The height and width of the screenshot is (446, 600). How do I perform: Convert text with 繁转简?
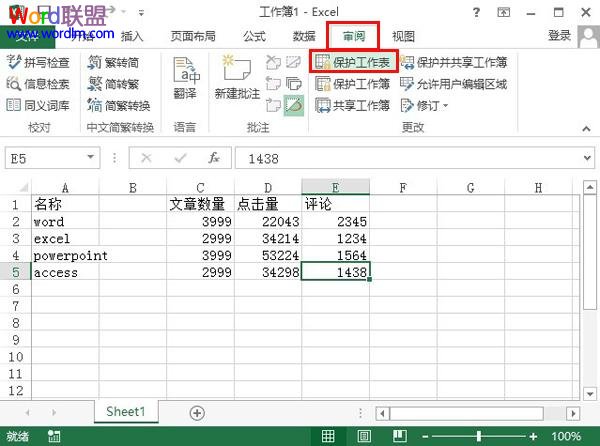coord(113,62)
